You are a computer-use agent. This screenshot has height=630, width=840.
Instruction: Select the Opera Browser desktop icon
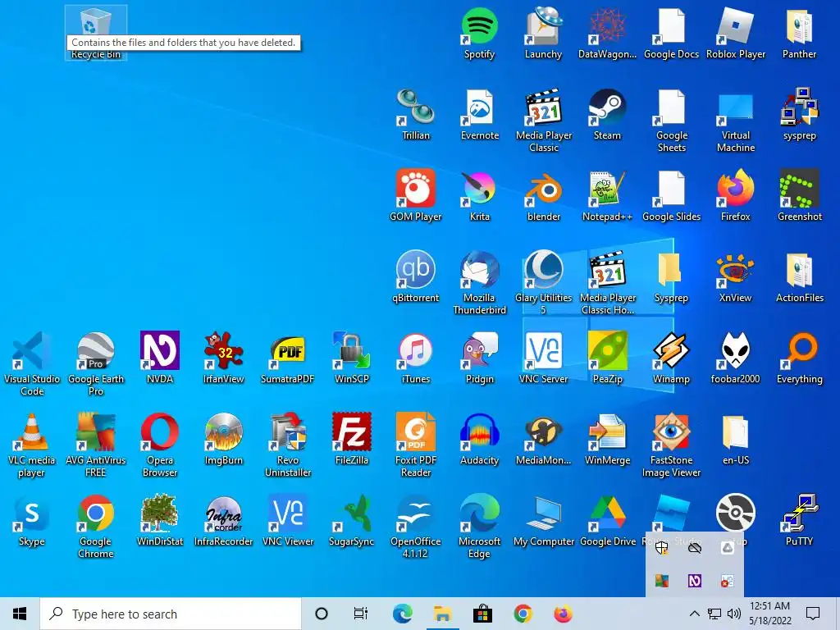(160, 445)
